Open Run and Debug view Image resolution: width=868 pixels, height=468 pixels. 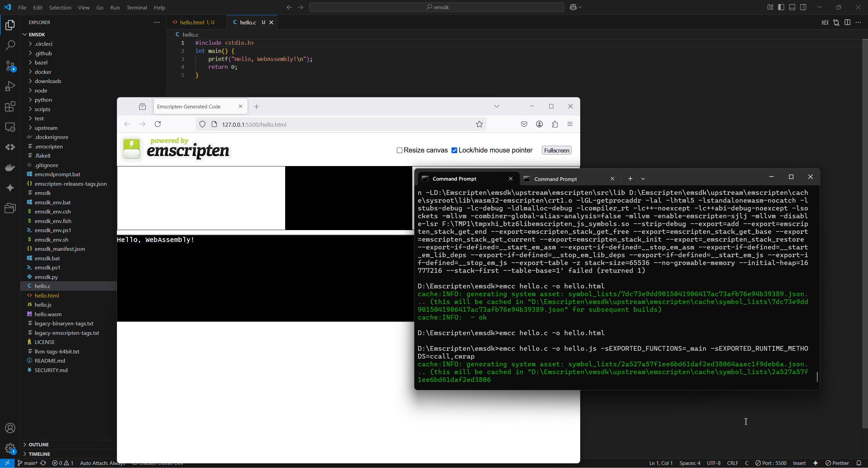(x=10, y=86)
